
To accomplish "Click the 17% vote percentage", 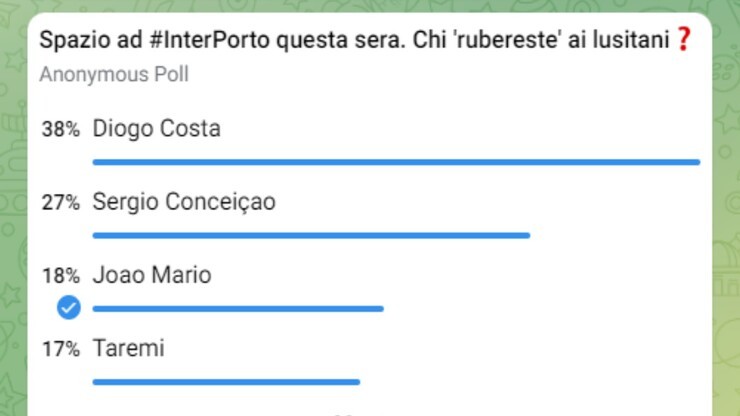I will (x=60, y=349).
